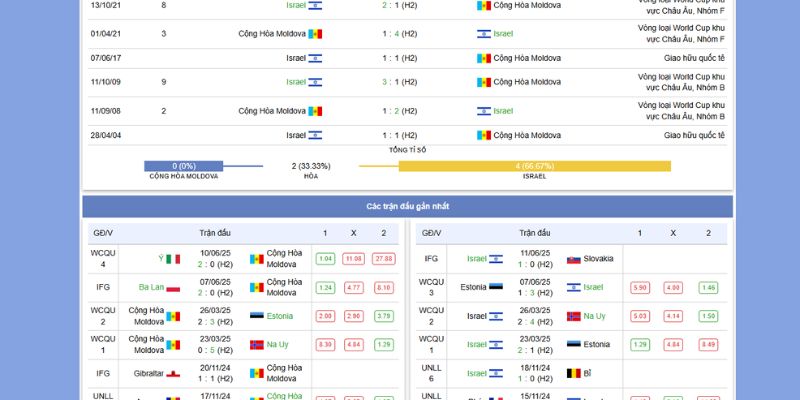
Task: Select the 11.08 draw odds box
Action: (353, 259)
